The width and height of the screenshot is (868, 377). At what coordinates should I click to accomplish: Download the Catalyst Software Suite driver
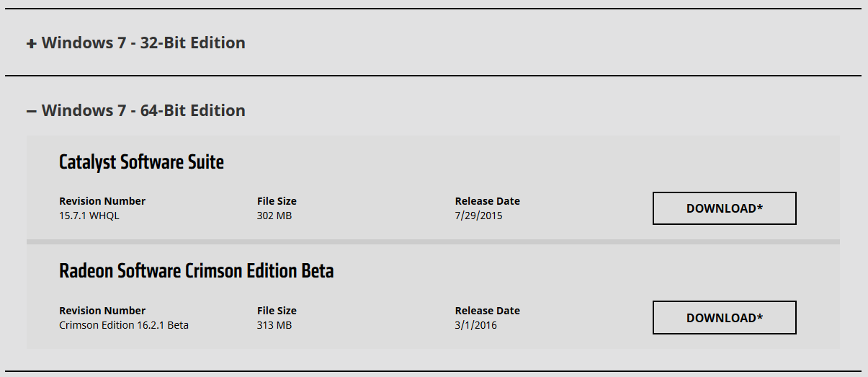pyautogui.click(x=724, y=208)
